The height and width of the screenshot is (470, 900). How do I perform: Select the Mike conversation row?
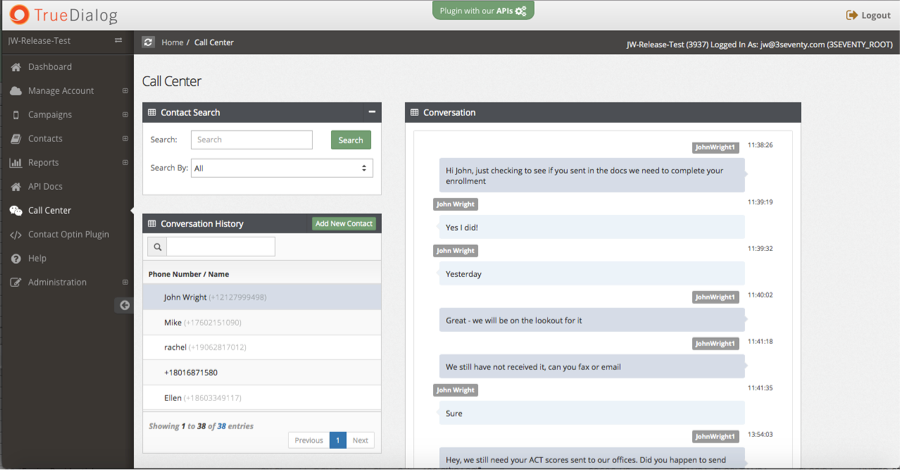click(x=262, y=323)
